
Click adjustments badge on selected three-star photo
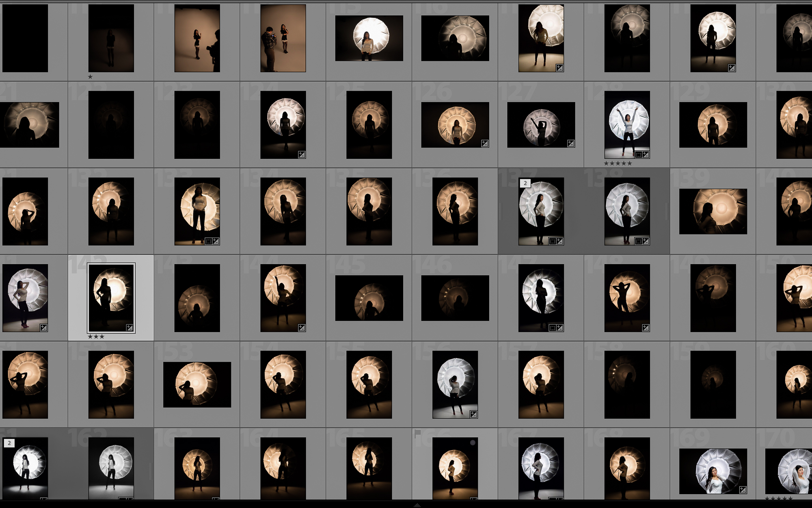130,328
